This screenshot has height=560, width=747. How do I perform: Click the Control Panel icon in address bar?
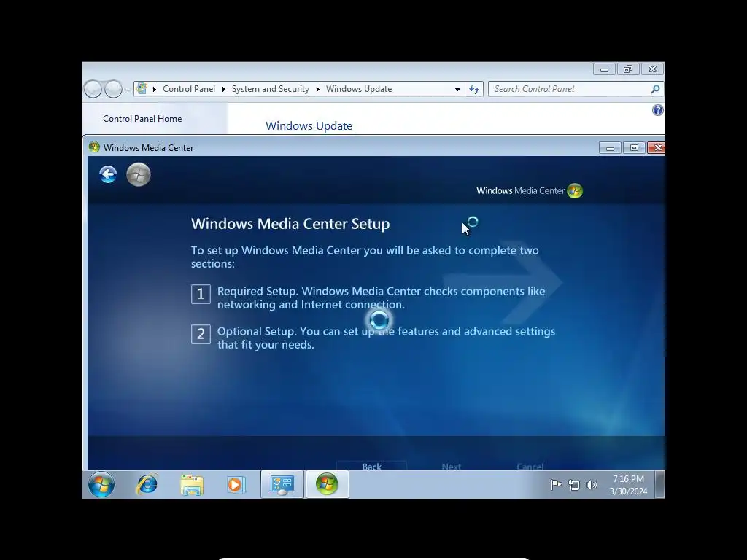tap(142, 88)
